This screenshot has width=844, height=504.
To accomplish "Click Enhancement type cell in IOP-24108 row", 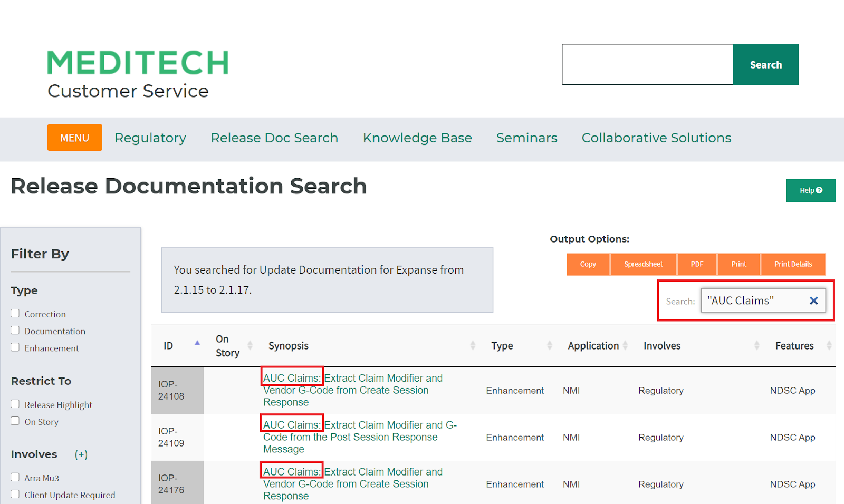I will tap(515, 391).
